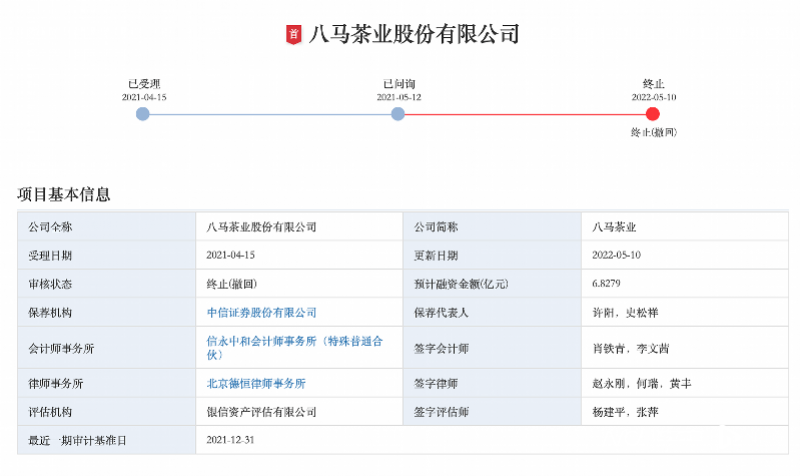Click the 公司全称 value cell 八马茶业股份有限公司
This screenshot has width=800, height=476.
[299, 227]
